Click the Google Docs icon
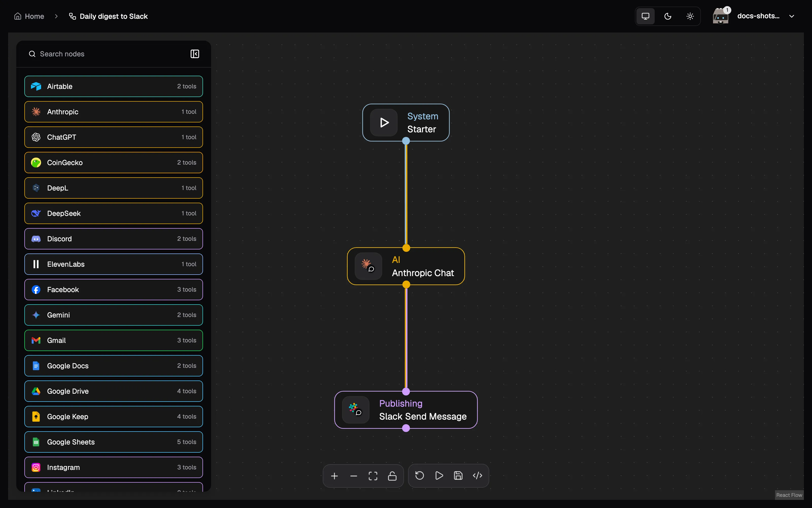812x508 pixels. pos(36,366)
